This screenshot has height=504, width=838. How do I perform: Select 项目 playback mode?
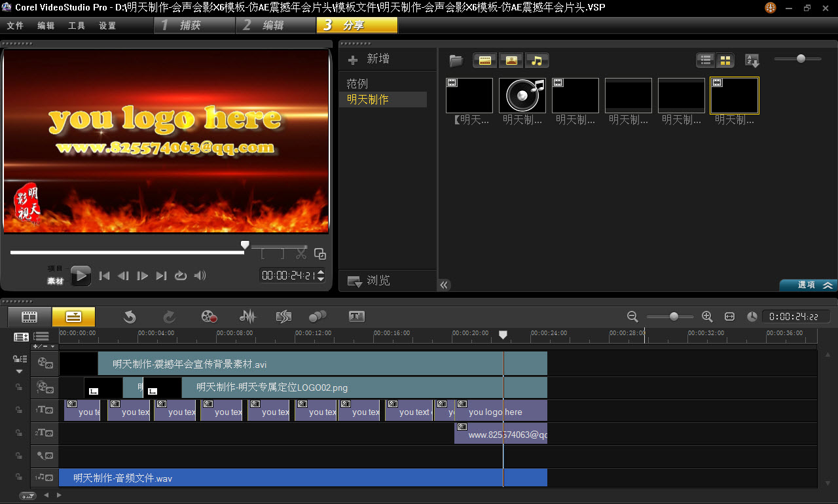[55, 268]
